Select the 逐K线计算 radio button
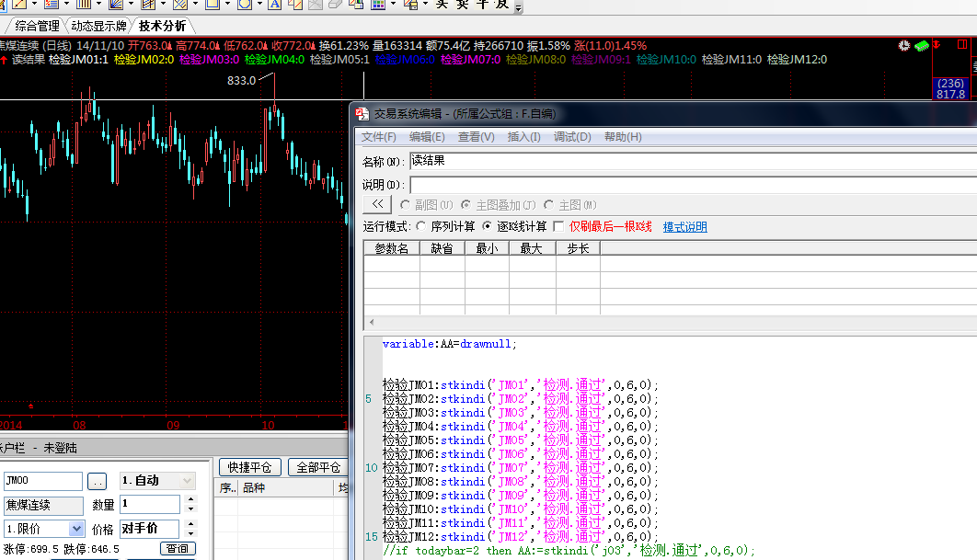Viewport: 977px width, 560px height. coord(488,226)
